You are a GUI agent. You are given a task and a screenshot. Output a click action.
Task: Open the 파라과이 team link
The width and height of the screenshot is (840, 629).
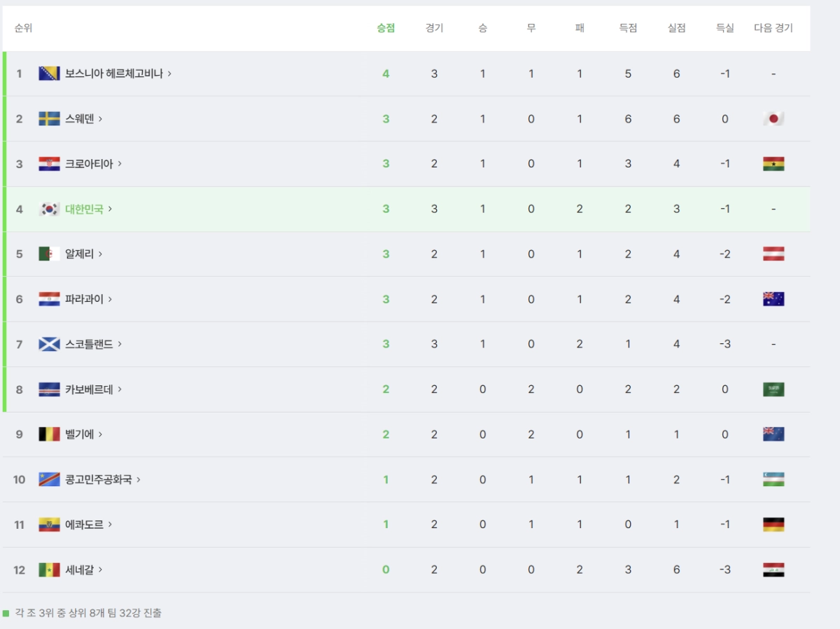pyautogui.click(x=84, y=299)
